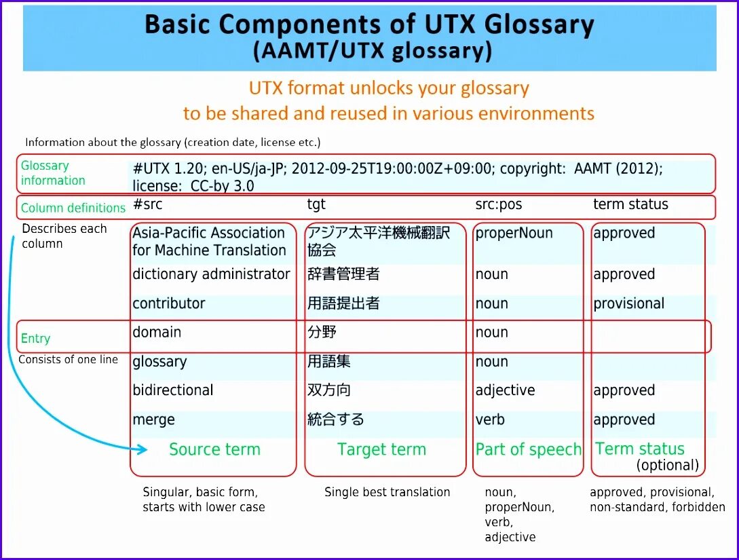Click the 'adjective' cell in bidirectional row
This screenshot has width=739, height=560.
pyautogui.click(x=506, y=391)
